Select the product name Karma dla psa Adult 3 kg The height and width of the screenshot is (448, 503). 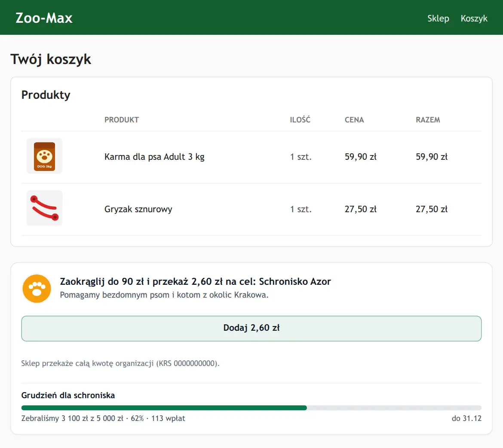tap(154, 157)
